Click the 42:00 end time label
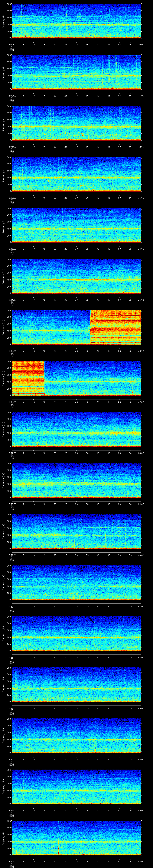 pyautogui.click(x=141, y=657)
